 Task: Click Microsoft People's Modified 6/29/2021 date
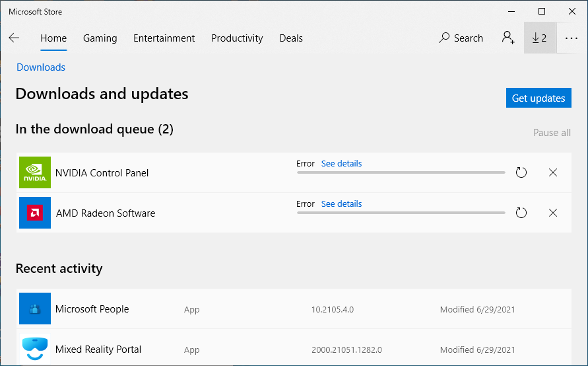(477, 309)
